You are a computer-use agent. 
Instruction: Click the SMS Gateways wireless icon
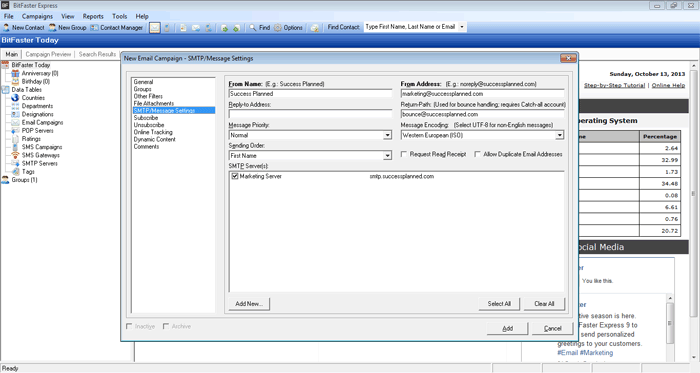tap(15, 155)
